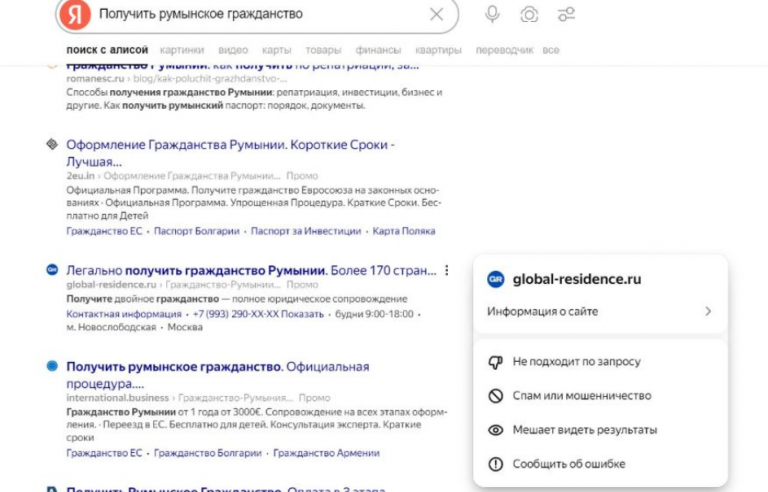Open the 'Паспорт за Инвестиции' sitelink
This screenshot has width=768, height=492.
(306, 231)
